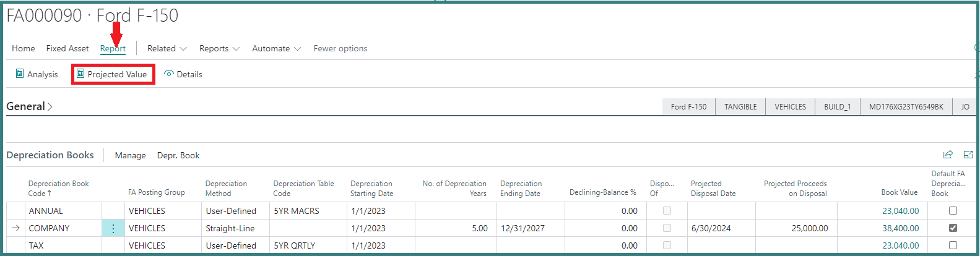Viewport: 980px width, 256px height.
Task: Switch to the Home tab
Action: coord(24,48)
